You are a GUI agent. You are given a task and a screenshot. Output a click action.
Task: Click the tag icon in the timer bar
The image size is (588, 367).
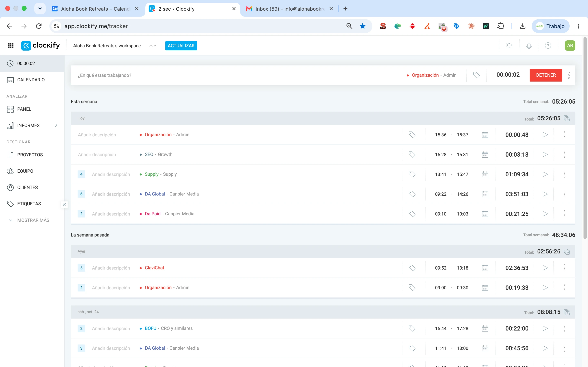click(x=476, y=75)
